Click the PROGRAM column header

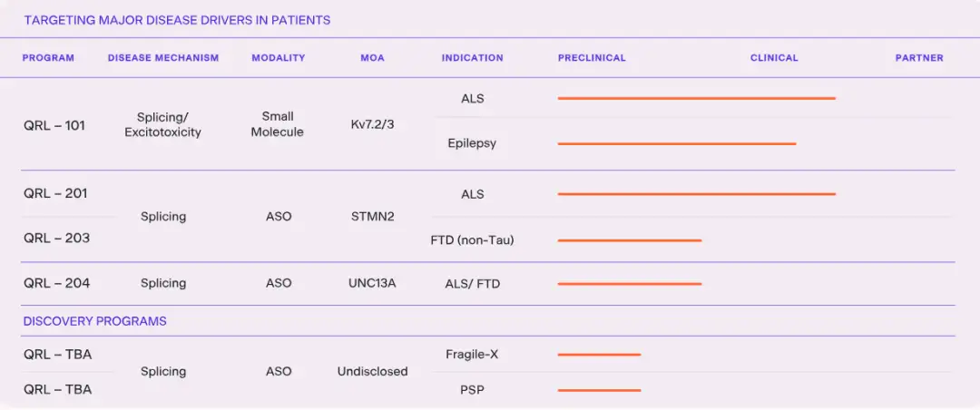pyautogui.click(x=48, y=57)
